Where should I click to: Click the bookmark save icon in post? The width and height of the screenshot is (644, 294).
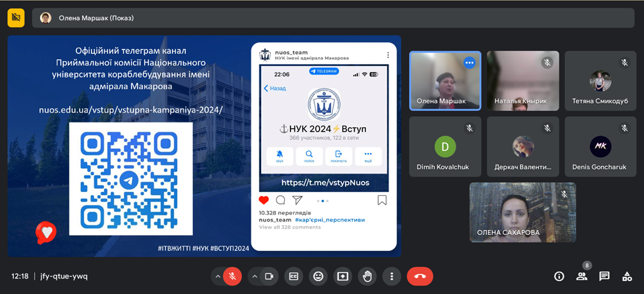[x=382, y=200]
